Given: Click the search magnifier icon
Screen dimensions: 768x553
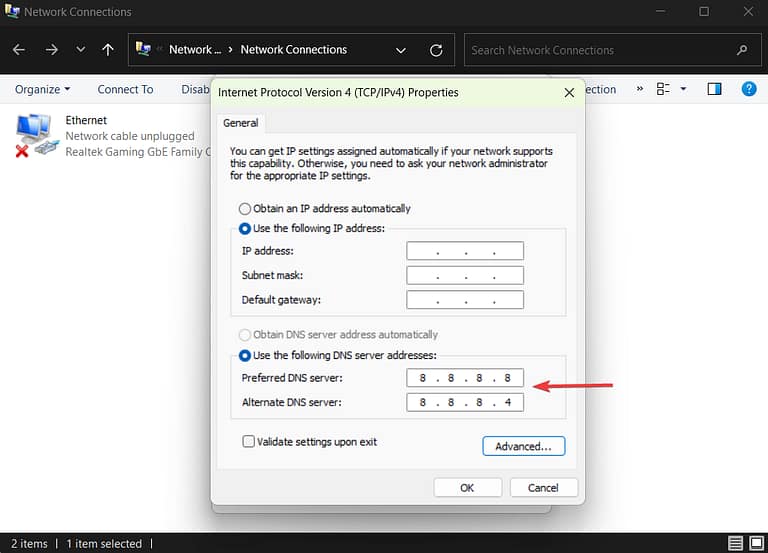Looking at the screenshot, I should tap(741, 50).
